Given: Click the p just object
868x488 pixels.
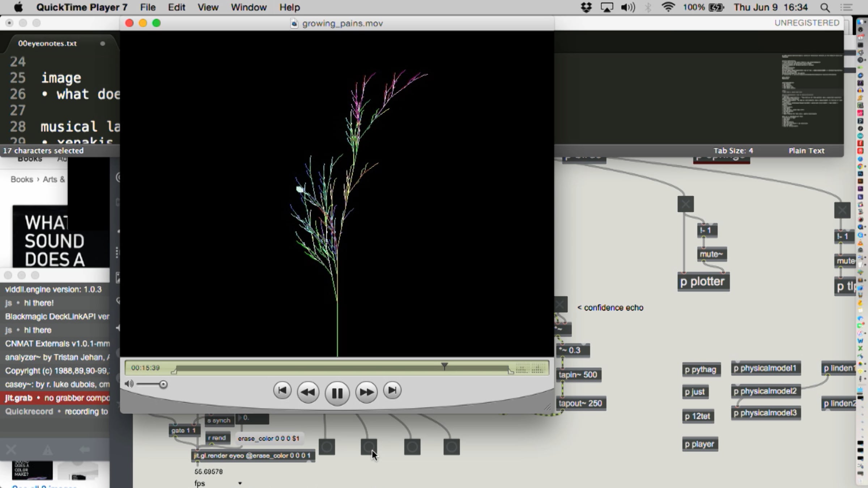Looking at the screenshot, I should (x=695, y=392).
